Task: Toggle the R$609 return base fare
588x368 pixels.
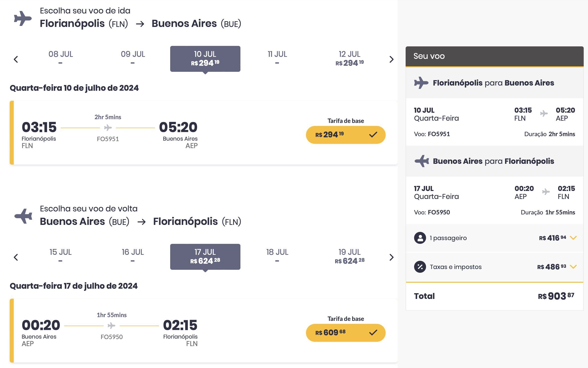Action: pyautogui.click(x=346, y=333)
